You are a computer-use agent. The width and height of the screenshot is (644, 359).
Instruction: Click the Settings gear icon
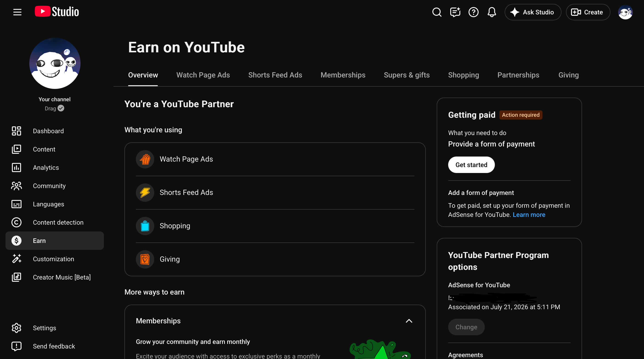[16, 328]
